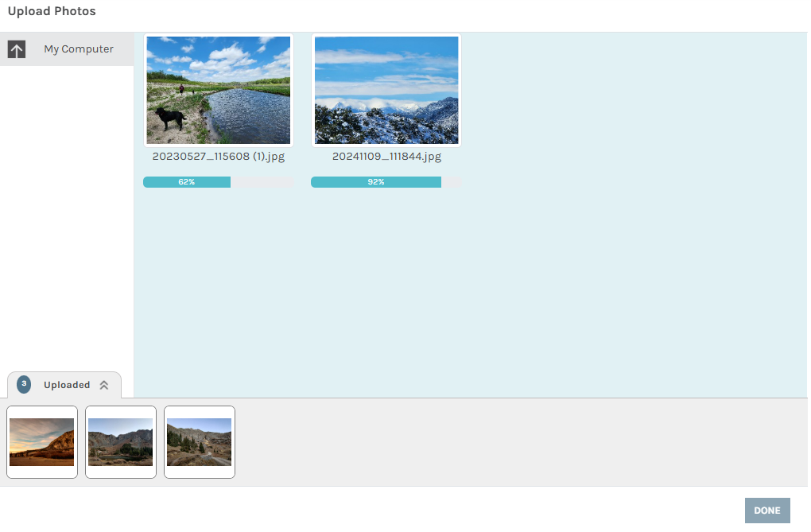The width and height of the screenshot is (811, 532).
Task: Select the snowy mountain photo thumbnail
Action: tap(386, 90)
